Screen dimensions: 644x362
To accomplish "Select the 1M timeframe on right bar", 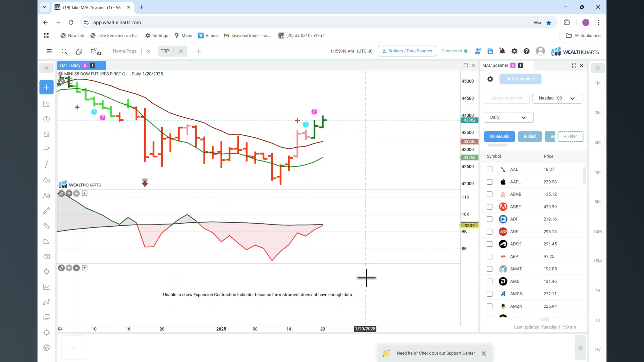I will pyautogui.click(x=597, y=83).
